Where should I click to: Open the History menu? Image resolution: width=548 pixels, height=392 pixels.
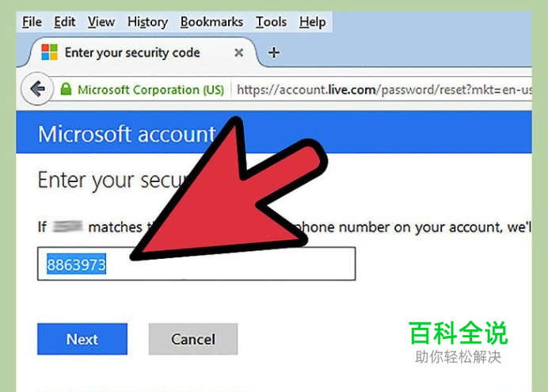(x=147, y=22)
